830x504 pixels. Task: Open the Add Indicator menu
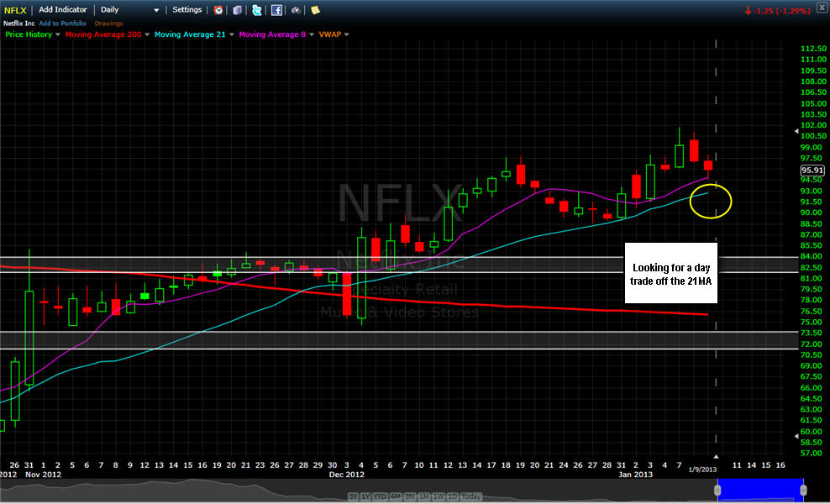tap(63, 9)
